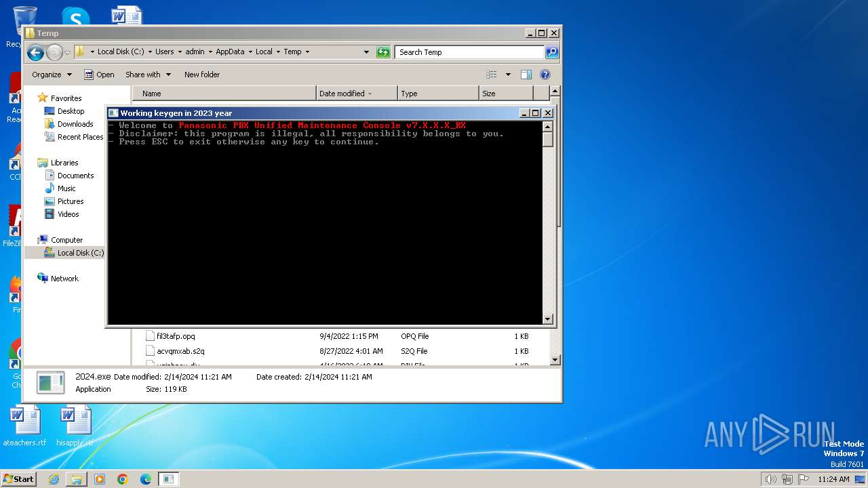Image resolution: width=868 pixels, height=488 pixels.
Task: Open Pictures library
Action: (71, 201)
